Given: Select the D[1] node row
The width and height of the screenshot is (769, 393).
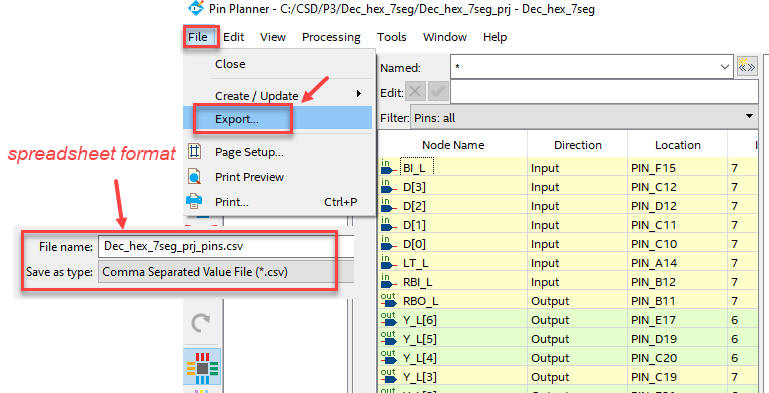Looking at the screenshot, I should click(568, 225).
